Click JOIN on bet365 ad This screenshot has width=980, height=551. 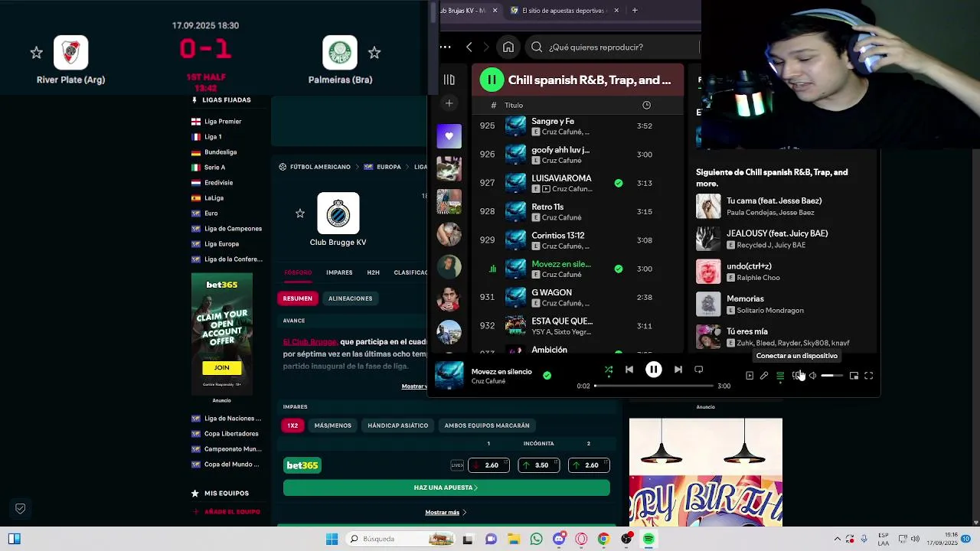click(x=221, y=368)
